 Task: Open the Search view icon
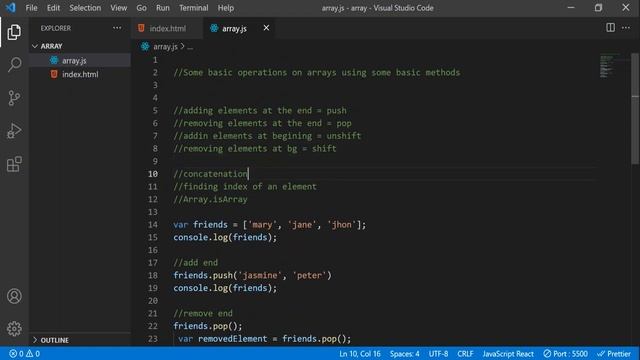point(14,64)
